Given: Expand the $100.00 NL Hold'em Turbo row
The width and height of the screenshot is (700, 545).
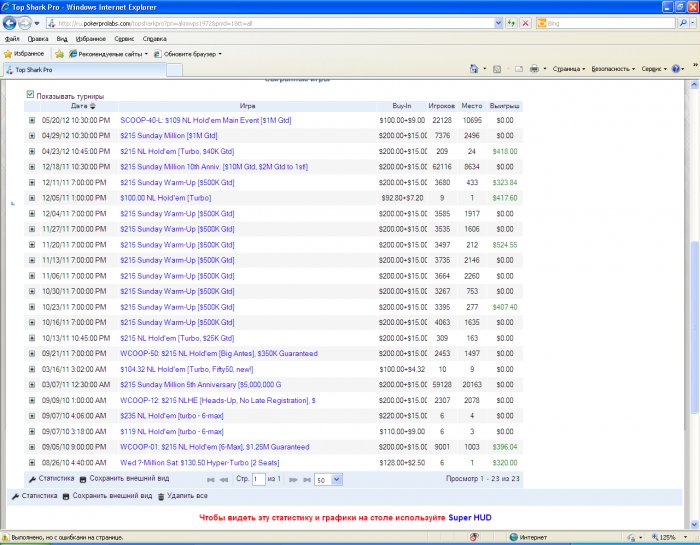Looking at the screenshot, I should coord(32,198).
